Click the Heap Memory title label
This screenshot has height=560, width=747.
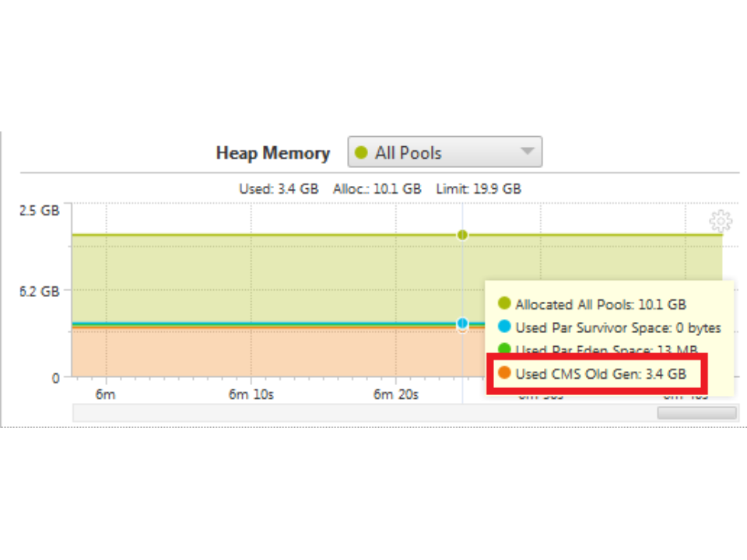coord(272,153)
